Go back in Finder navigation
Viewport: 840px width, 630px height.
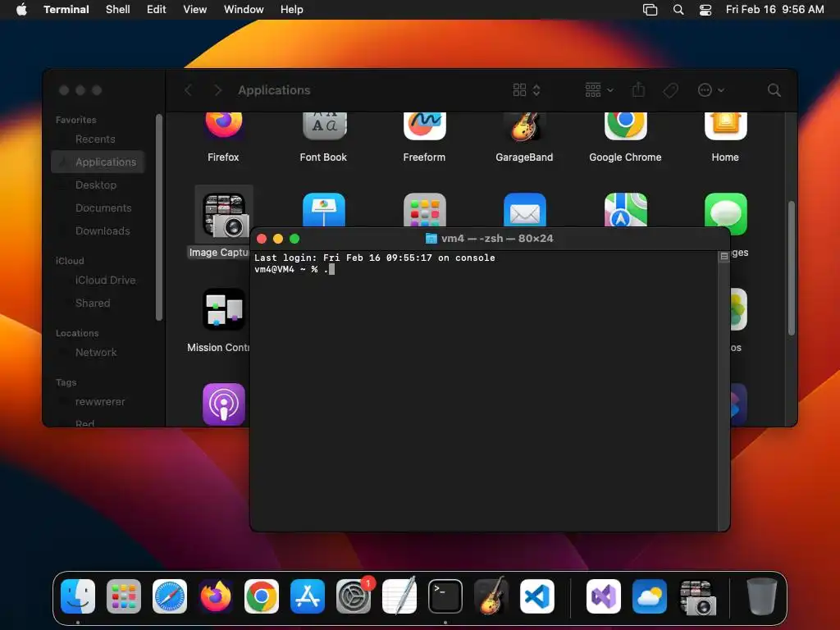click(188, 90)
